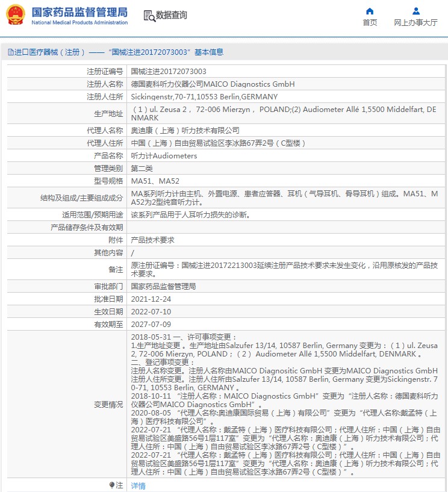
Task: Click the document icon before 进口医疗器械
Action: pos(11,52)
